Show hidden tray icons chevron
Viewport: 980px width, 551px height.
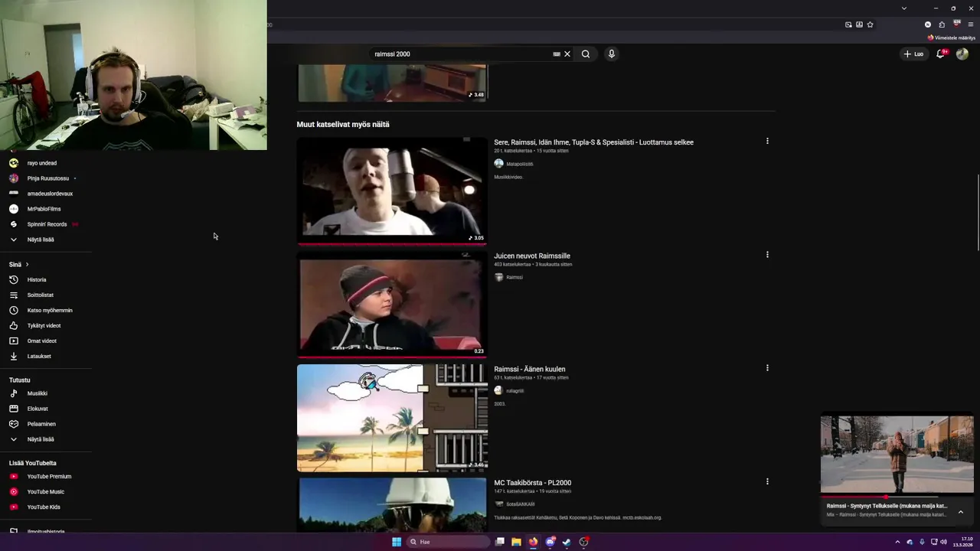point(898,542)
